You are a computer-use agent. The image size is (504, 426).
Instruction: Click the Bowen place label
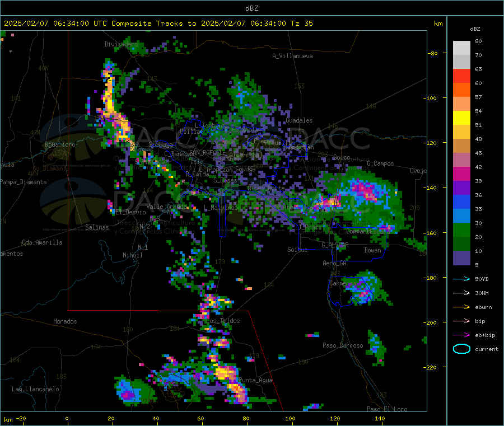372,250
